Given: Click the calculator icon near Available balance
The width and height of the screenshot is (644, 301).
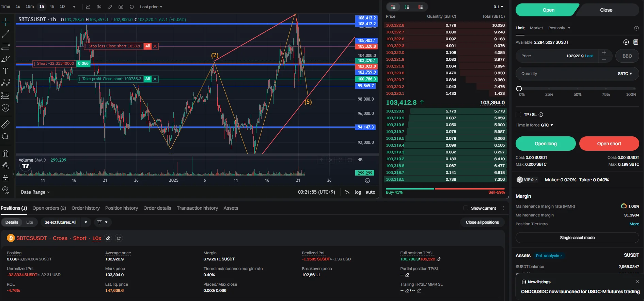Looking at the screenshot, I should (635, 42).
